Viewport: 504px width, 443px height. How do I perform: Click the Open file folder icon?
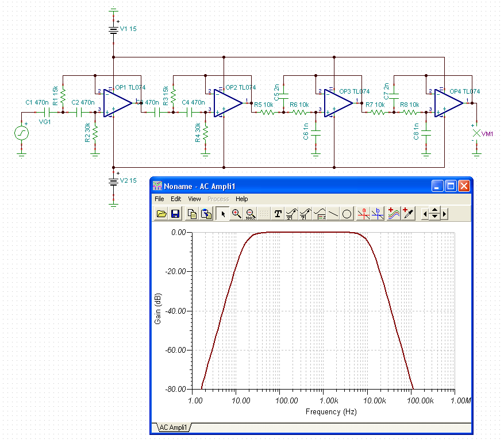(x=161, y=214)
